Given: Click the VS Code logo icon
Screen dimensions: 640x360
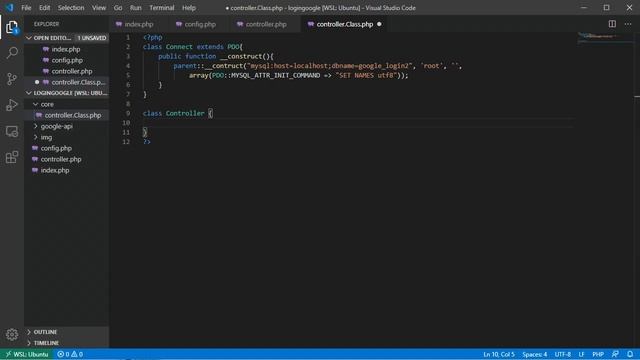Looking at the screenshot, I should coord(9,8).
